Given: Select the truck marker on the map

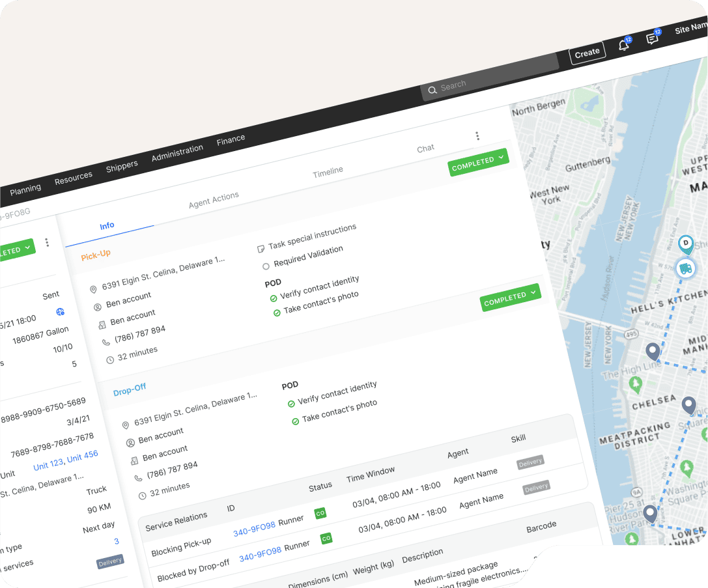Looking at the screenshot, I should [x=685, y=268].
